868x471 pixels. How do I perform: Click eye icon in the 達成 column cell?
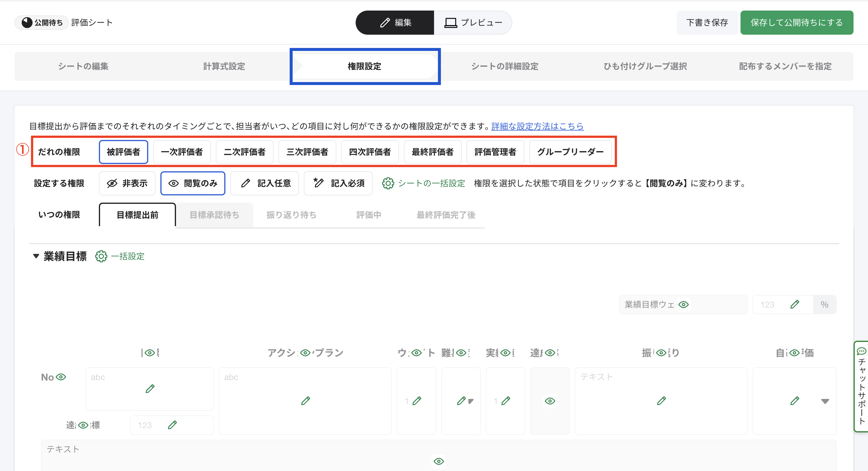click(x=549, y=401)
